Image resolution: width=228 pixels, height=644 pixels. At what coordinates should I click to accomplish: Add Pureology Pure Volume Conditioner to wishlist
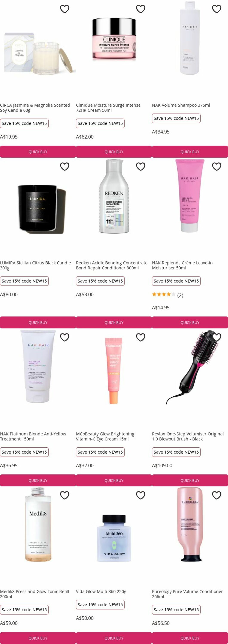point(216,495)
